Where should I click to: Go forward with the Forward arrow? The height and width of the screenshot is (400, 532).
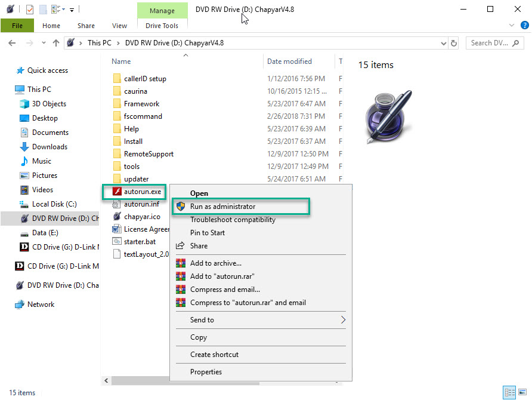[x=29, y=43]
